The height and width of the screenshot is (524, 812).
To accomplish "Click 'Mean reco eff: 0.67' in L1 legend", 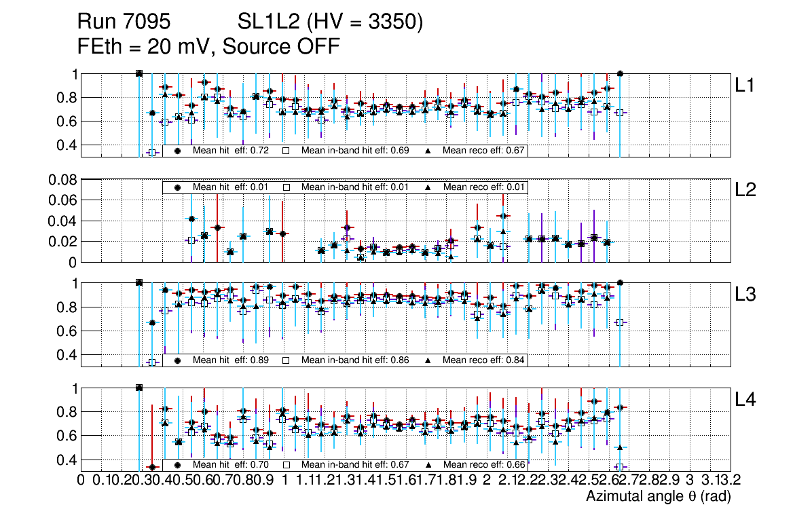I will point(482,151).
